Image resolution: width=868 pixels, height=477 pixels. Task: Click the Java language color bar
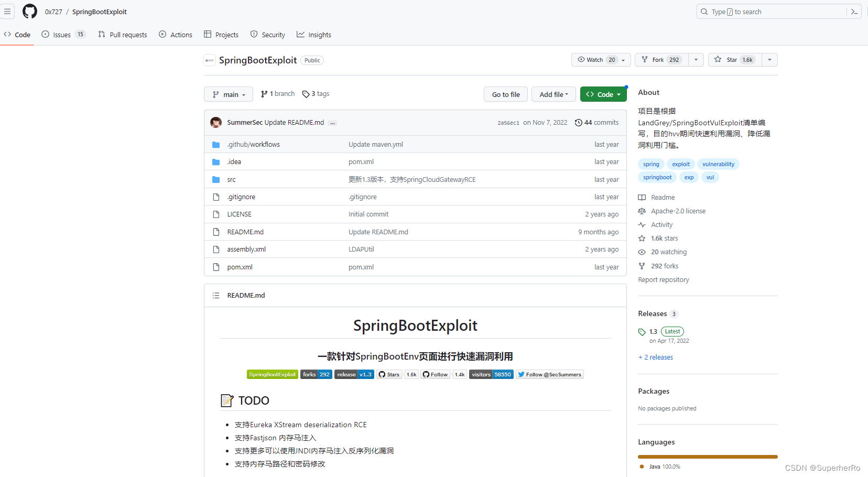tap(707, 457)
